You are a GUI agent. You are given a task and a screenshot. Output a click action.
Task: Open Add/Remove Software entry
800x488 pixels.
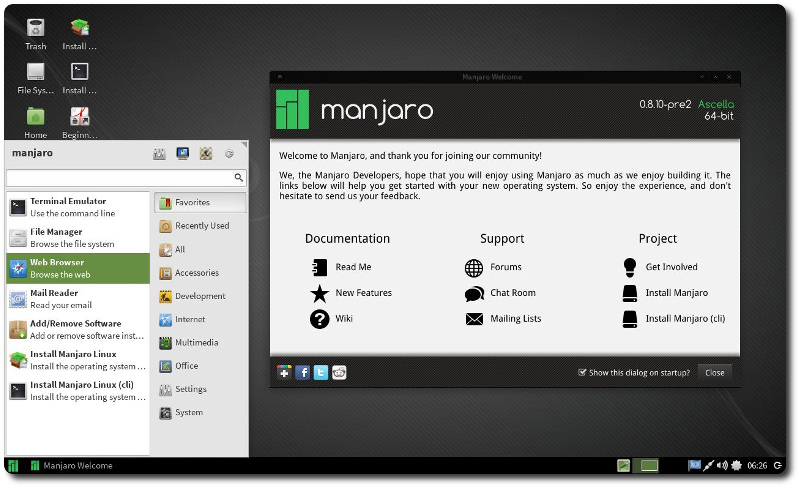[x=78, y=329]
